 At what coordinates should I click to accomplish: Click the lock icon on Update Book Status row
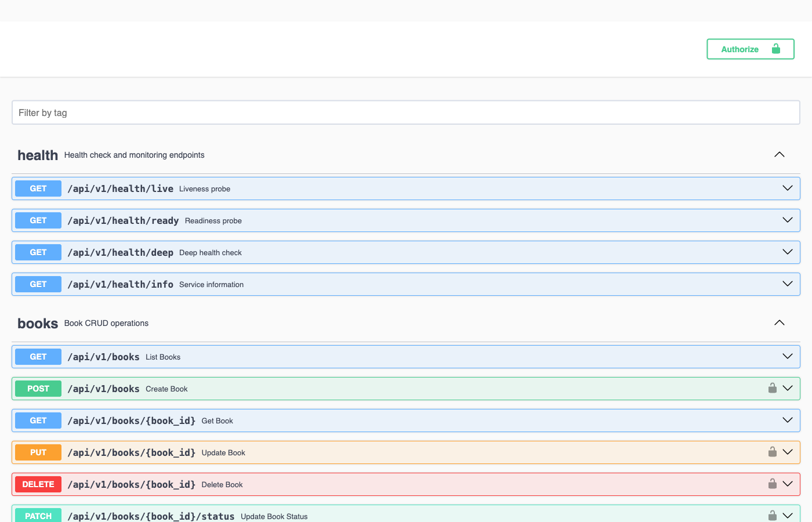(772, 515)
